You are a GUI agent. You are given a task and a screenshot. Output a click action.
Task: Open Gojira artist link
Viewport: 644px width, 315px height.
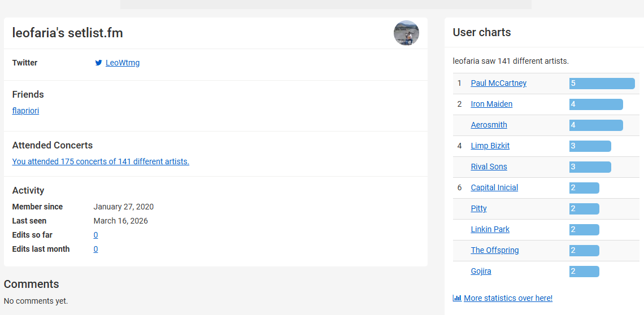pyautogui.click(x=481, y=272)
